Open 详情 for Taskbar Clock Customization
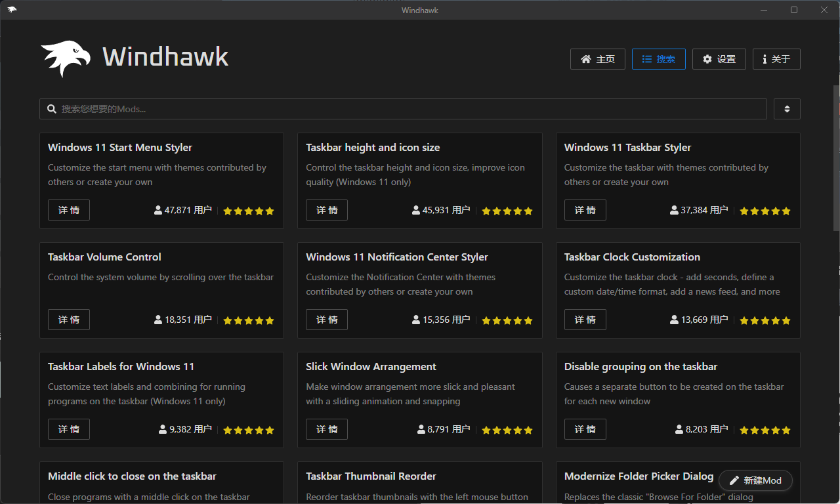The width and height of the screenshot is (840, 504). pyautogui.click(x=585, y=320)
